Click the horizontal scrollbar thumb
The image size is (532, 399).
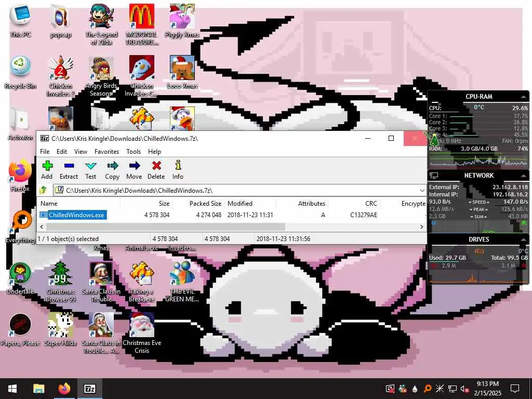coord(166,227)
